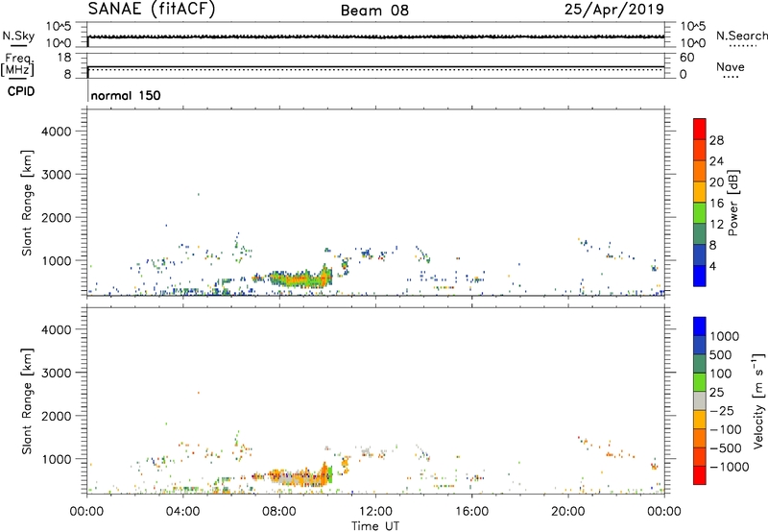This screenshot has width=768, height=532.
Task: Click the green Velocity colorbar segment between 100 and 25
Action: point(700,382)
